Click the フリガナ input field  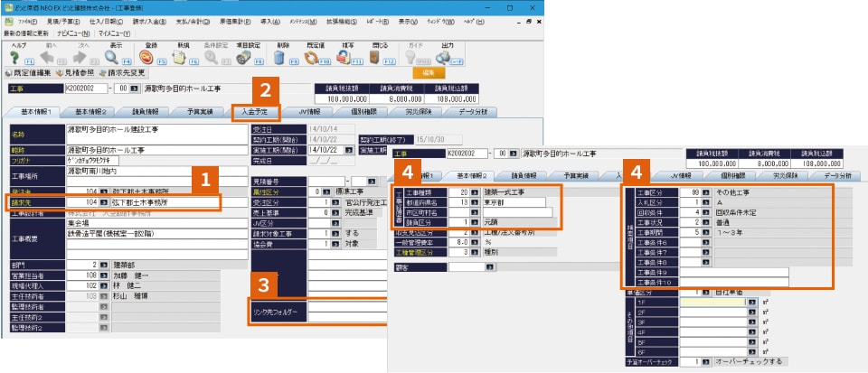[x=92, y=160]
